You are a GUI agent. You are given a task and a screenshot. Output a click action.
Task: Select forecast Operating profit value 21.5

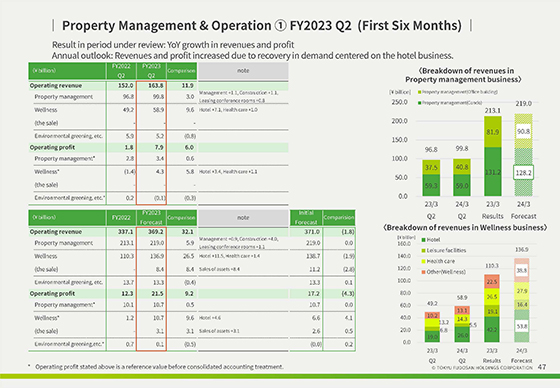pos(158,294)
